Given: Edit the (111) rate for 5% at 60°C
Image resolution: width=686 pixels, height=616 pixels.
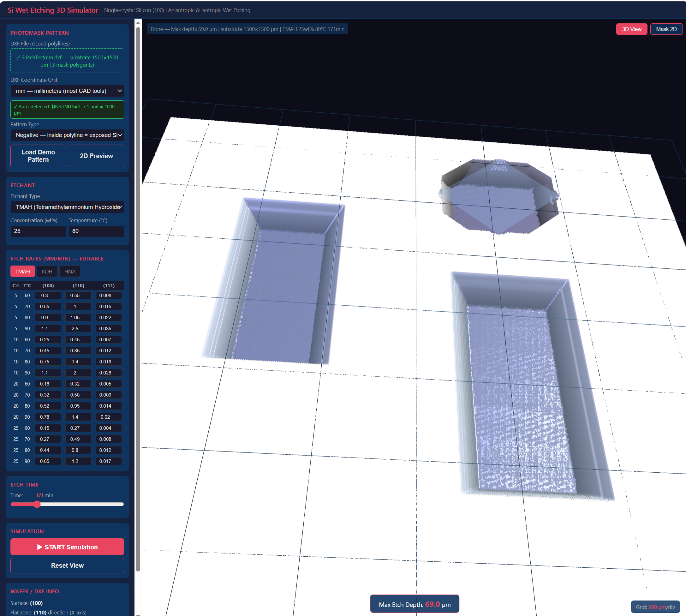Looking at the screenshot, I should tap(109, 295).
